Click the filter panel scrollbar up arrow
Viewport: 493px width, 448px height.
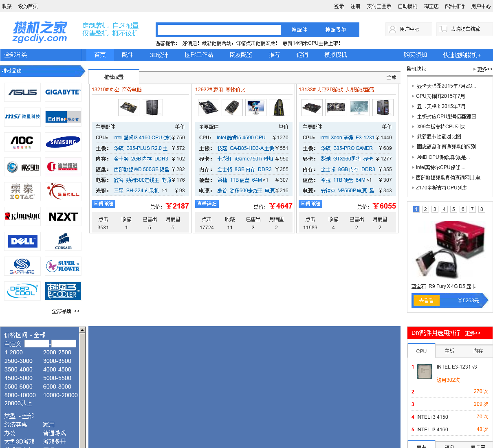(82, 330)
